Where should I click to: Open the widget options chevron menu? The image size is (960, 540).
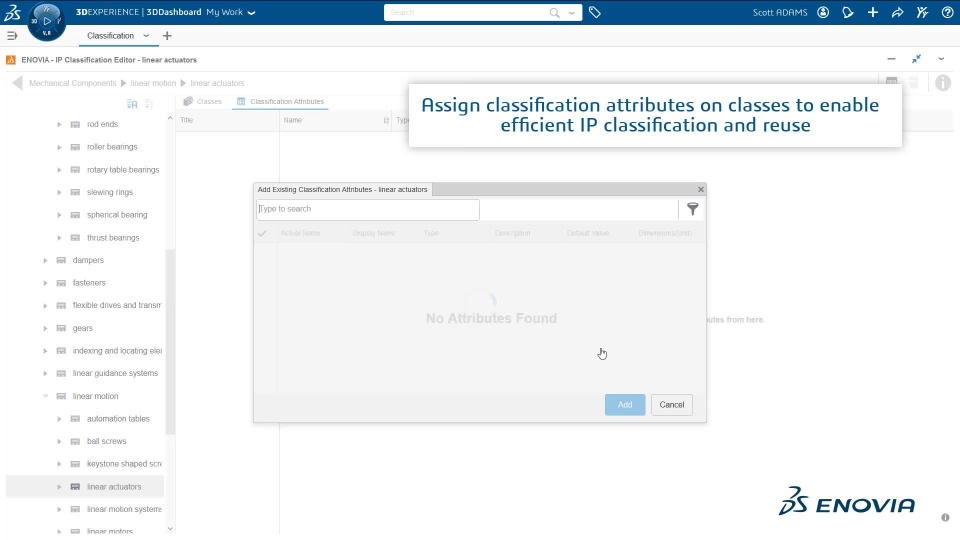[941, 59]
